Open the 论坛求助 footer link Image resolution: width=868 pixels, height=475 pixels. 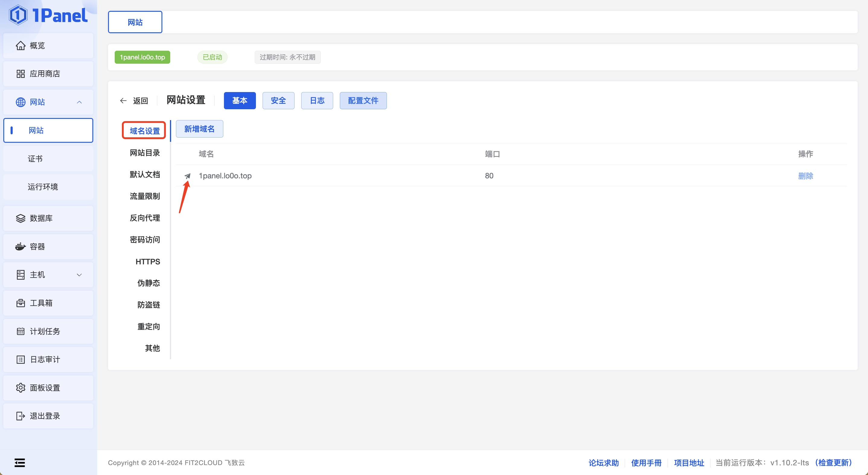pyautogui.click(x=604, y=463)
